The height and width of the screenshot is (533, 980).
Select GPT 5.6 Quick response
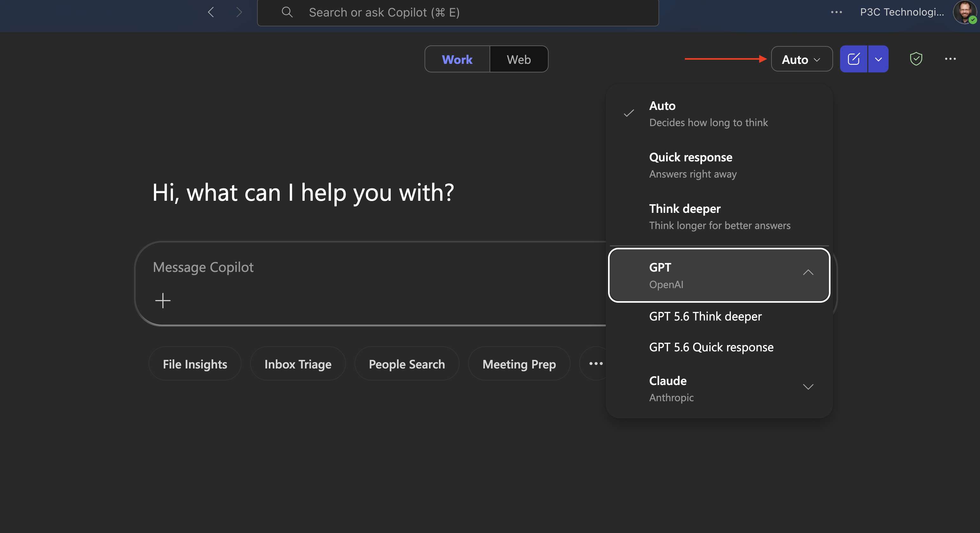click(719, 347)
